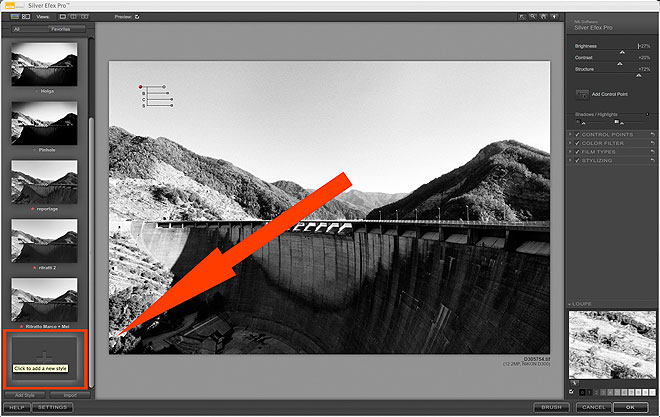Viewport: 660px width, 417px height.
Task: Change the preview background brightness
Action: [x=555, y=17]
